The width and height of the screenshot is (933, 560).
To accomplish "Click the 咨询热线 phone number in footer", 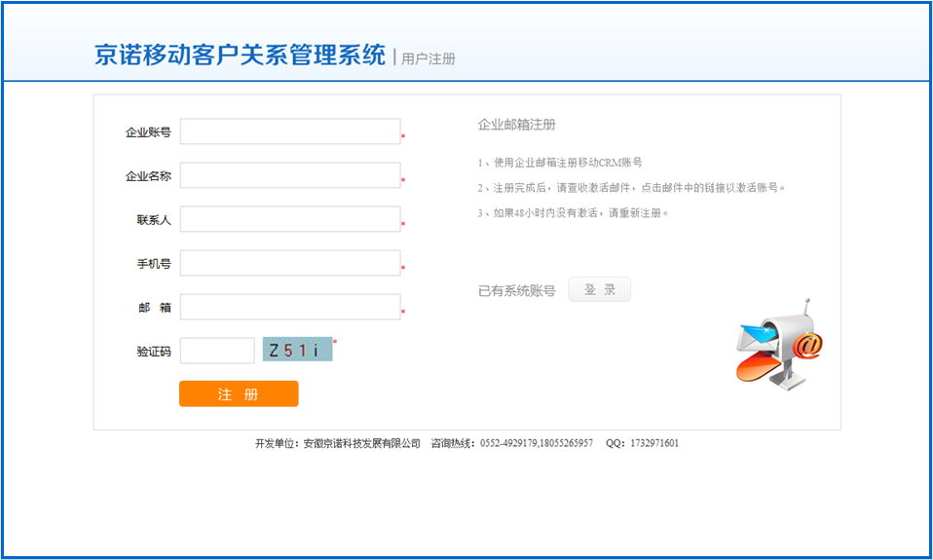I will [x=537, y=443].
